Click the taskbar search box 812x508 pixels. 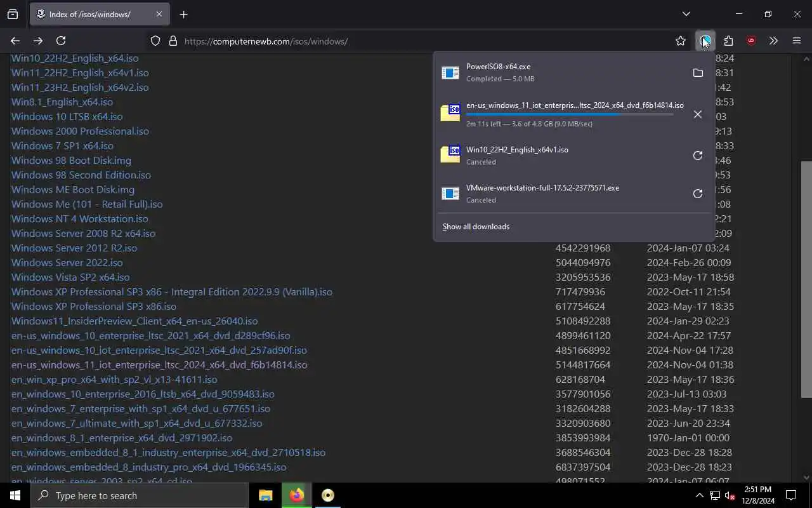(x=140, y=495)
